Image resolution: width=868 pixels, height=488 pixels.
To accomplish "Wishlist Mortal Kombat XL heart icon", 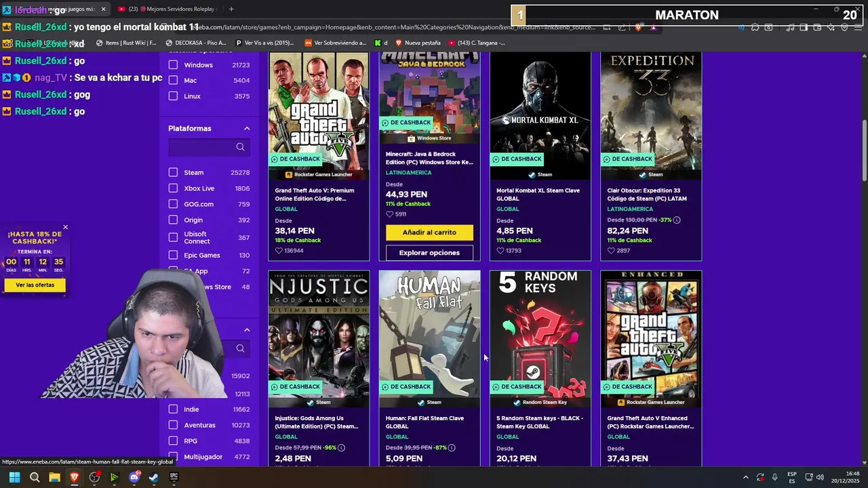I will [500, 251].
